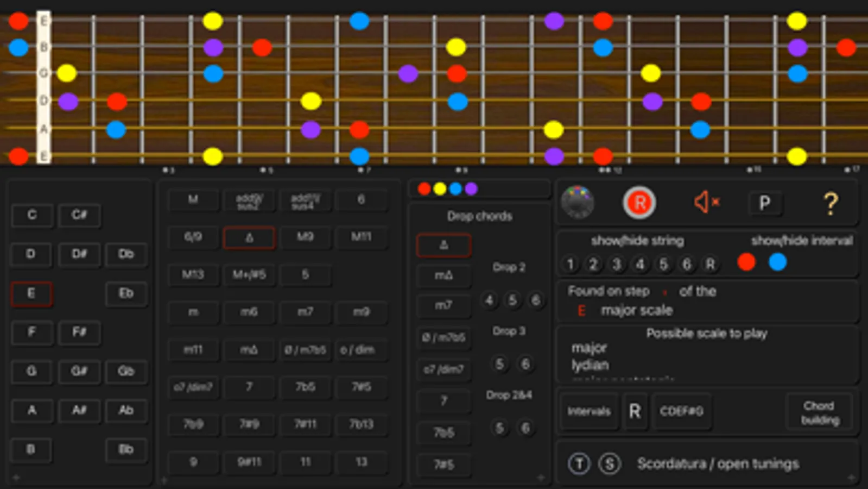
Task: Toggle string 6 in show/hide string
Action: tap(687, 264)
